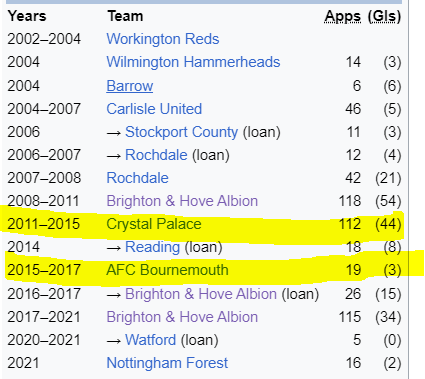425x379 pixels.
Task: Click Rochdale link in 2006–2007 loan row
Action: [x=156, y=155]
